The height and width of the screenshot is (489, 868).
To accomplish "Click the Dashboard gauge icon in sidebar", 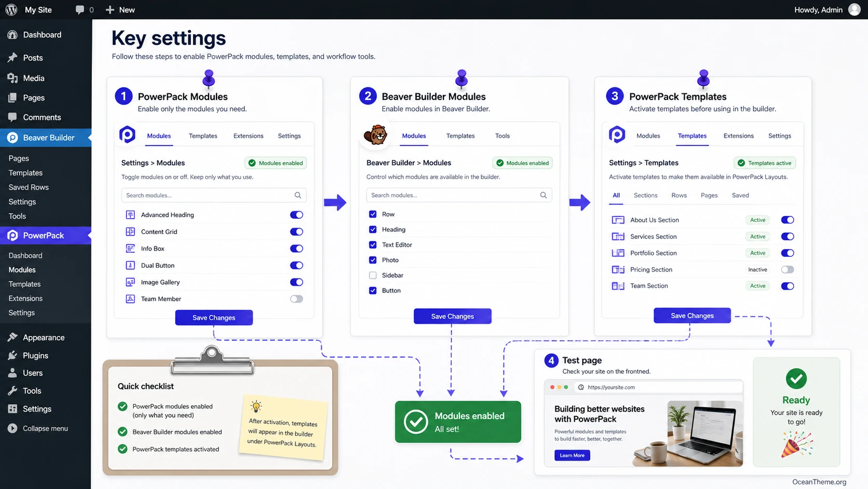I will point(12,35).
